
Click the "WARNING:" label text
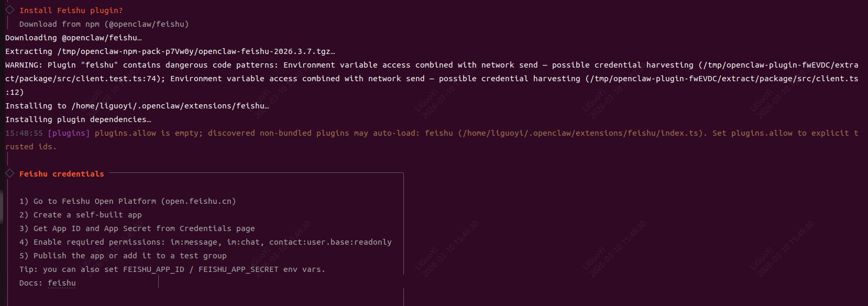pos(24,65)
